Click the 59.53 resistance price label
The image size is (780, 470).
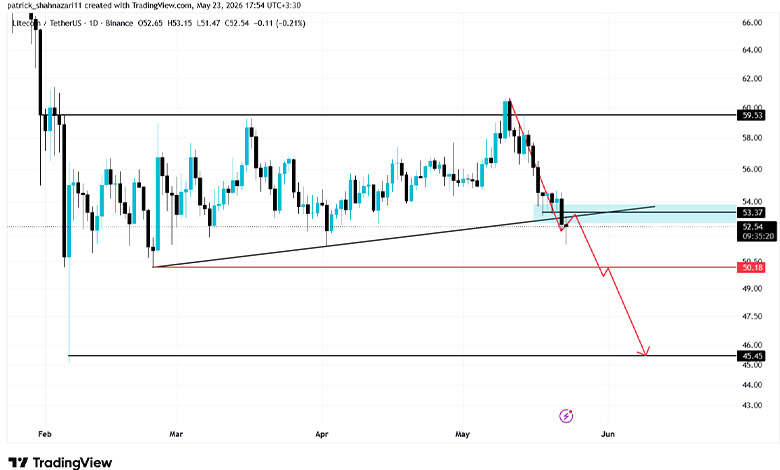(752, 115)
